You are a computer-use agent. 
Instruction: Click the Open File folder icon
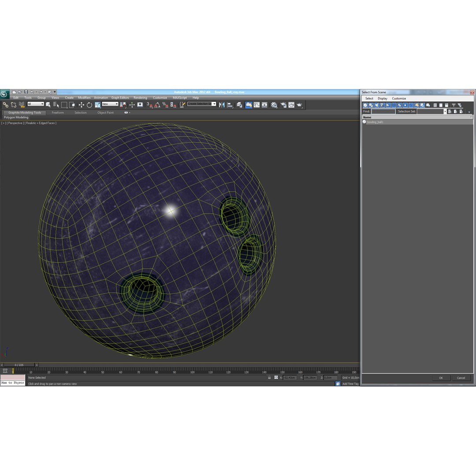pos(20,92)
